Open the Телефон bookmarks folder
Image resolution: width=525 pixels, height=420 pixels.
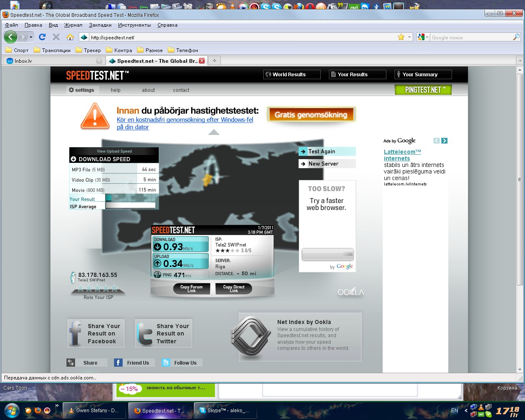183,50
